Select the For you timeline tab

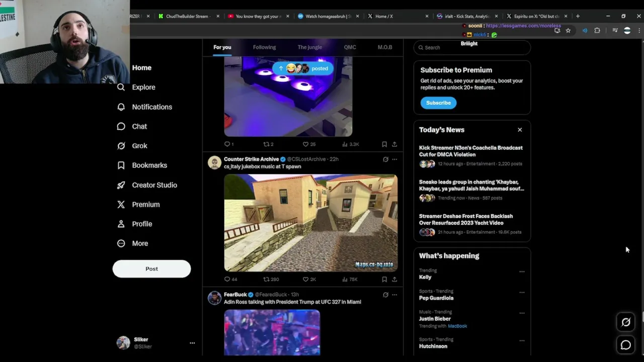coord(222,47)
